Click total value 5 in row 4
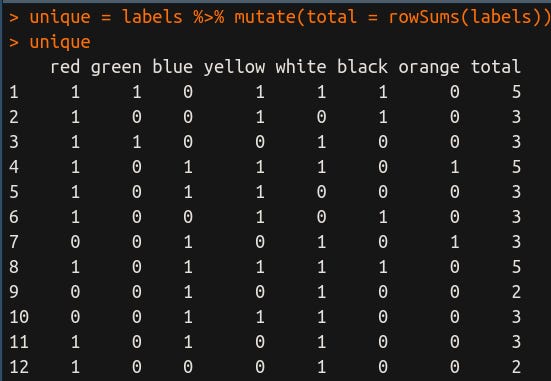Screen dimensions: 551x381 pyautogui.click(x=516, y=167)
